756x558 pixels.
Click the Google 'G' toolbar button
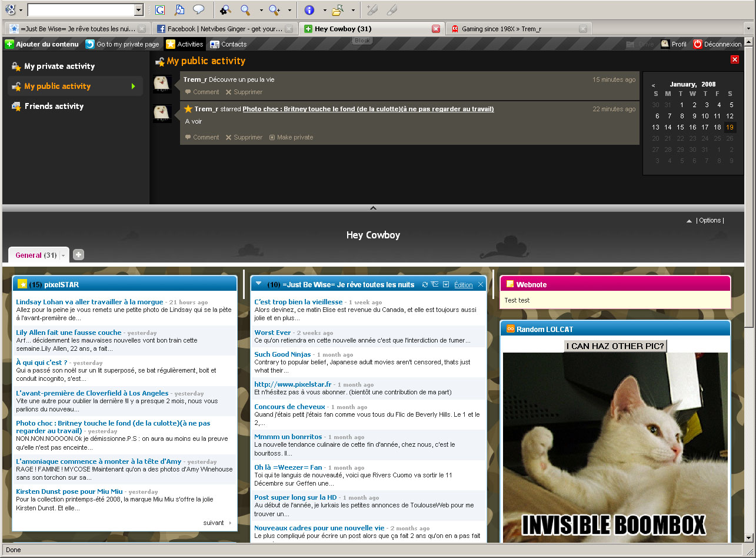coord(160,9)
